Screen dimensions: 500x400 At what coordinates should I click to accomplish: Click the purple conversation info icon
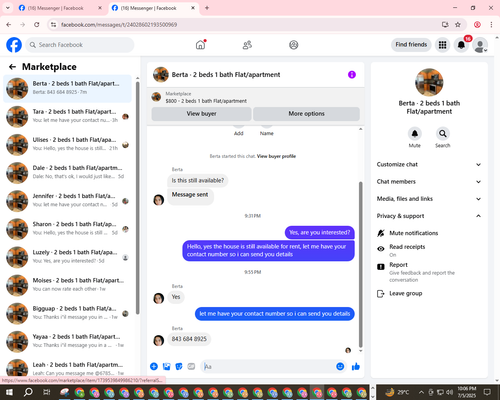coord(352,75)
